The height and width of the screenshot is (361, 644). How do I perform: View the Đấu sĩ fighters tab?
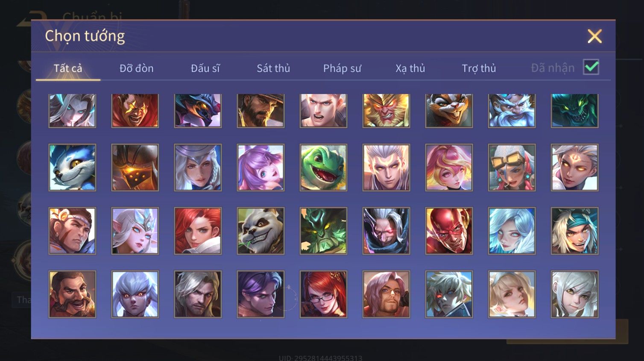tap(205, 68)
